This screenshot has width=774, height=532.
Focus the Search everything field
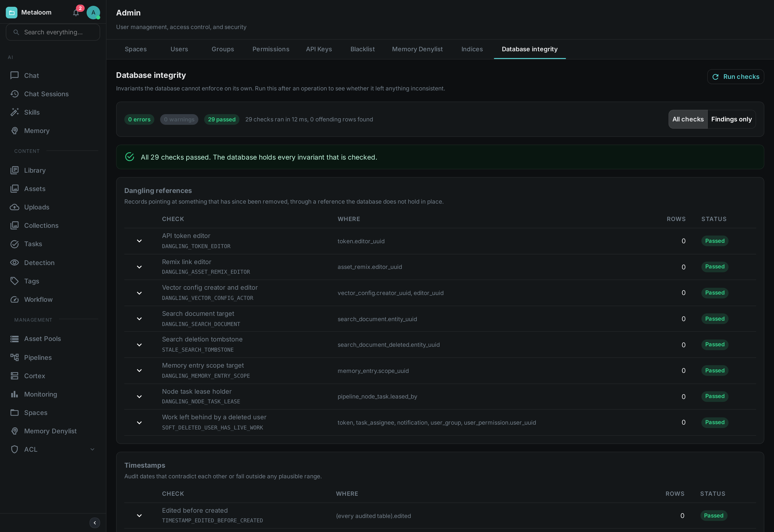[53, 32]
